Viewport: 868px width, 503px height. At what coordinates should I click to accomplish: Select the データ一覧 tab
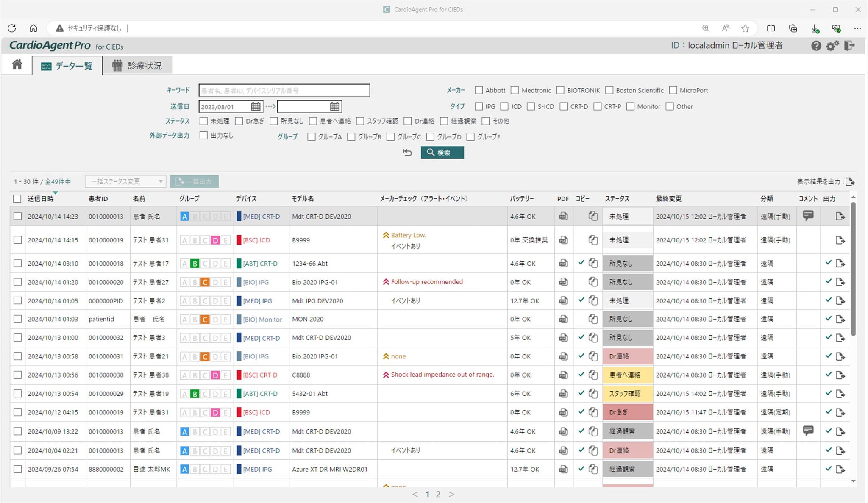(x=67, y=66)
